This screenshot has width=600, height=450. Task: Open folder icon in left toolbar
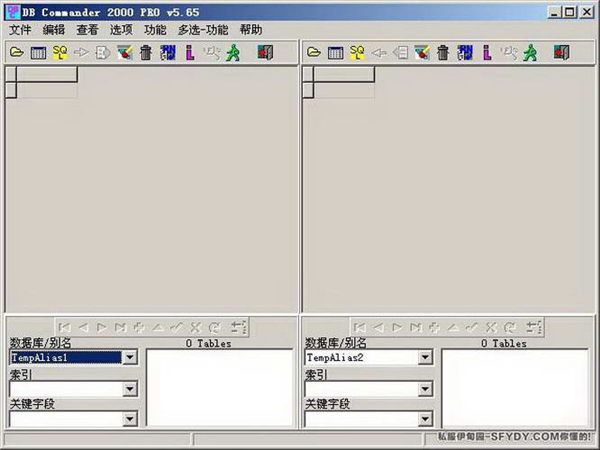(x=16, y=52)
